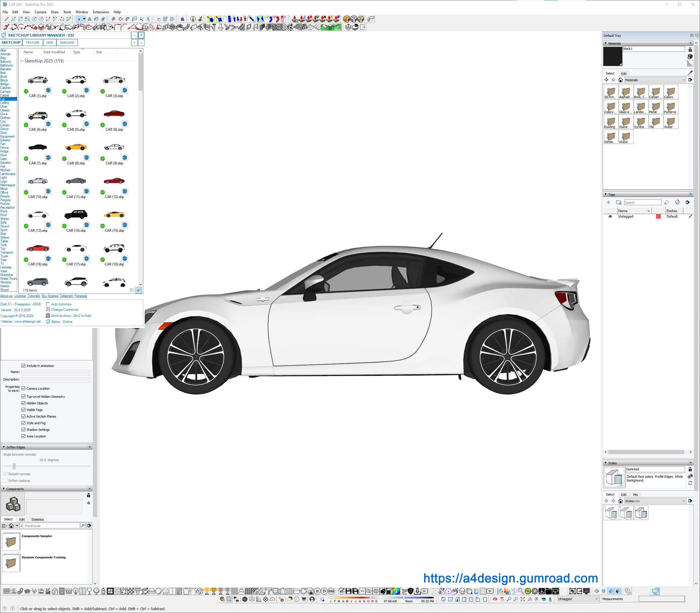Open the Styles<1> collection dropdown
Image resolution: width=700 pixels, height=613 pixels.
coord(684,501)
